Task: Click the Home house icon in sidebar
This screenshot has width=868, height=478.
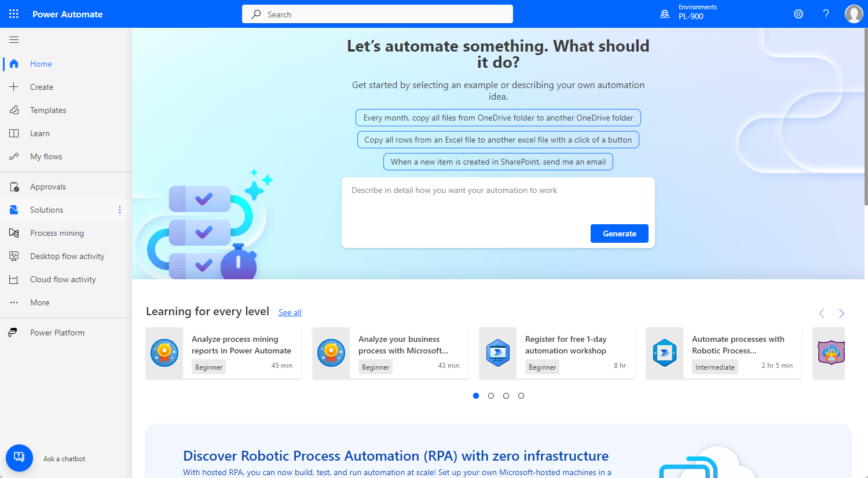Action: click(x=14, y=64)
